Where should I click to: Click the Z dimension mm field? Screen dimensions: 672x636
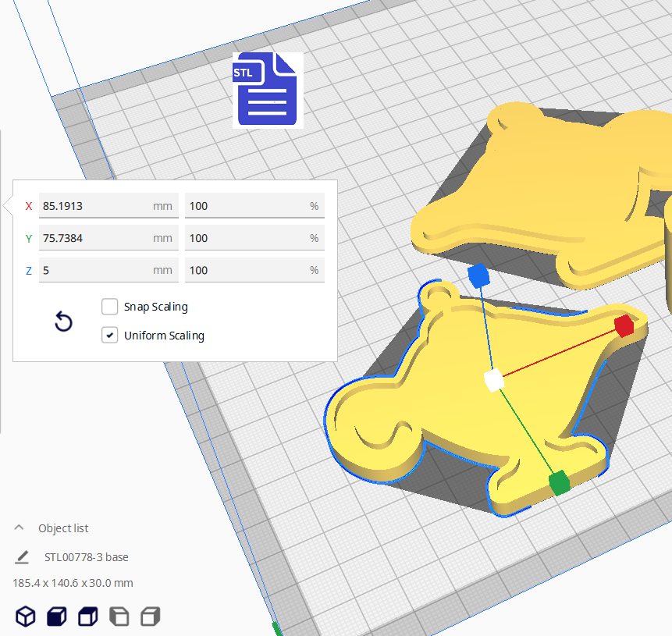pyautogui.click(x=108, y=270)
